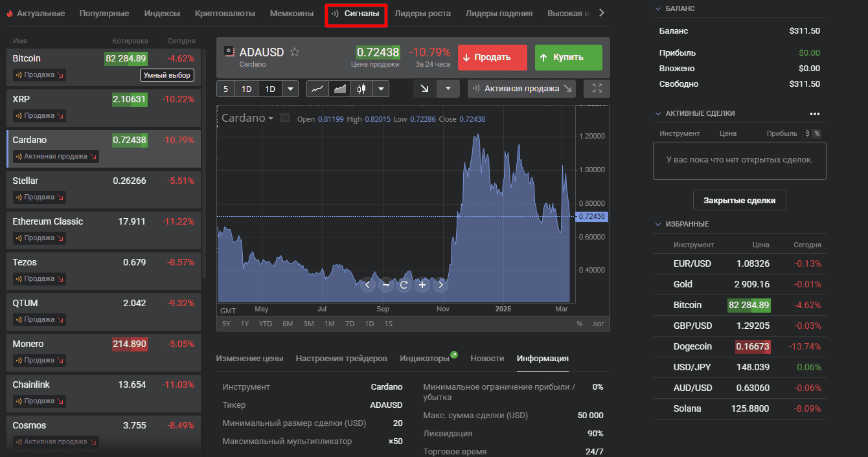Open the Cryptocurrencies tab
Image resolution: width=868 pixels, height=457 pixels.
coord(225,13)
